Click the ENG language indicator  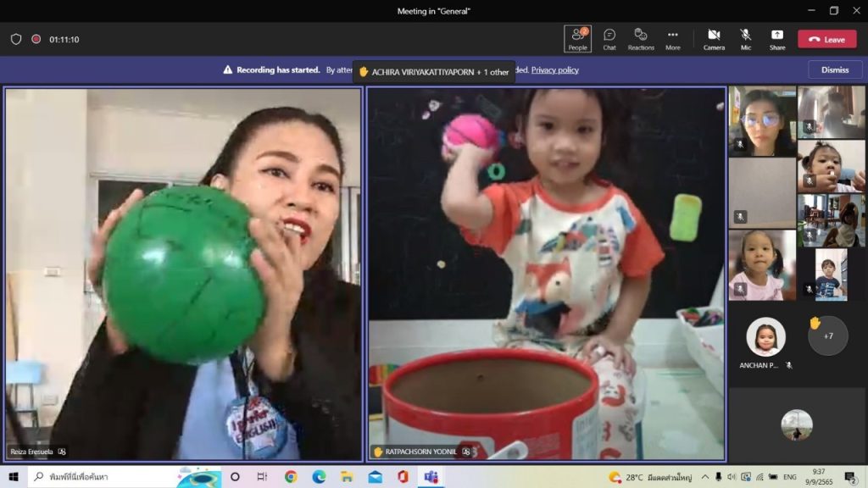(790, 476)
